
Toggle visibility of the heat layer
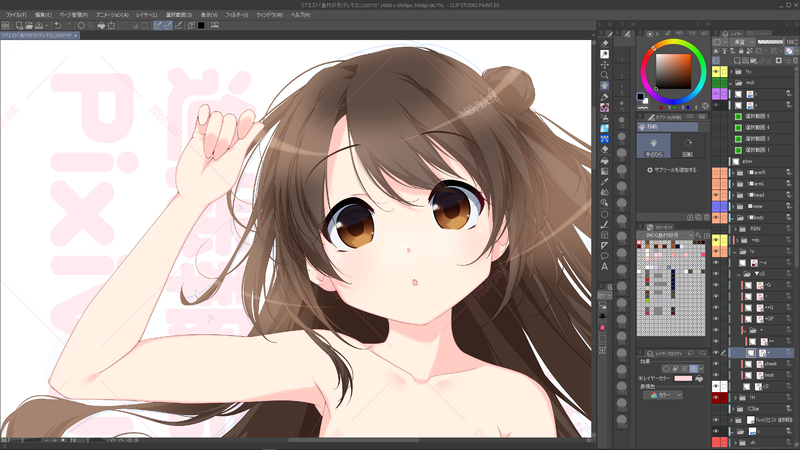tap(716, 375)
